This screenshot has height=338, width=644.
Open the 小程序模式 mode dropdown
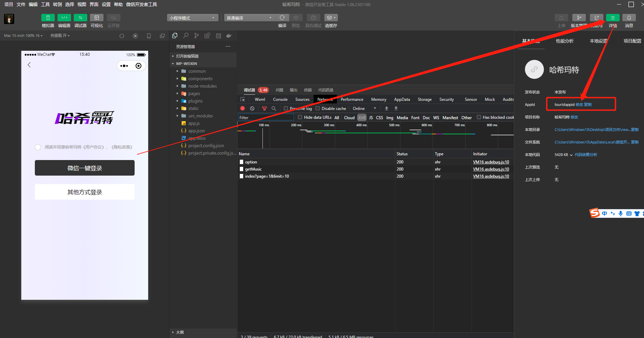pos(192,18)
